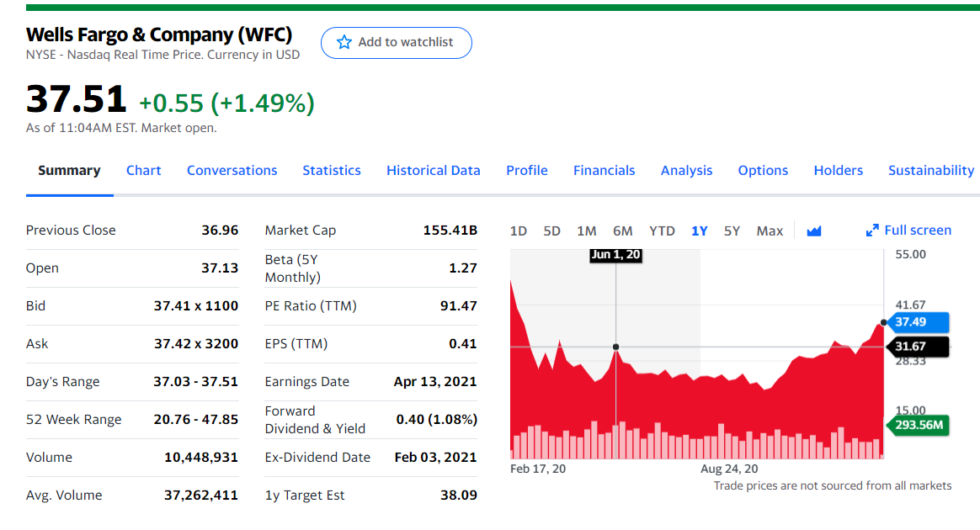
Task: Open the Summary tab
Action: 69,171
